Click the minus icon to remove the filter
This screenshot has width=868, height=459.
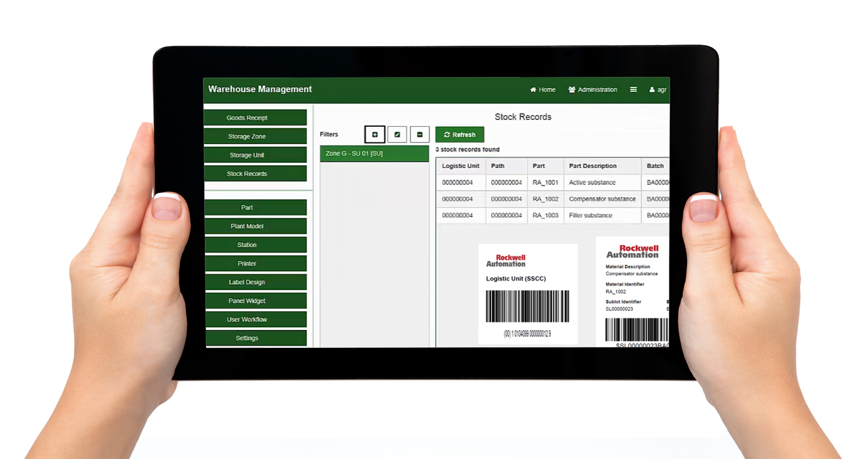[420, 134]
